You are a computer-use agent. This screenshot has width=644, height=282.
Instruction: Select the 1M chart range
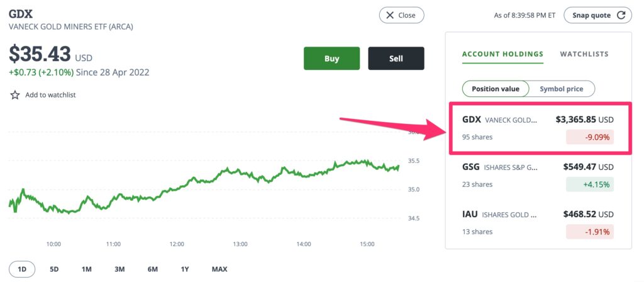pyautogui.click(x=86, y=269)
